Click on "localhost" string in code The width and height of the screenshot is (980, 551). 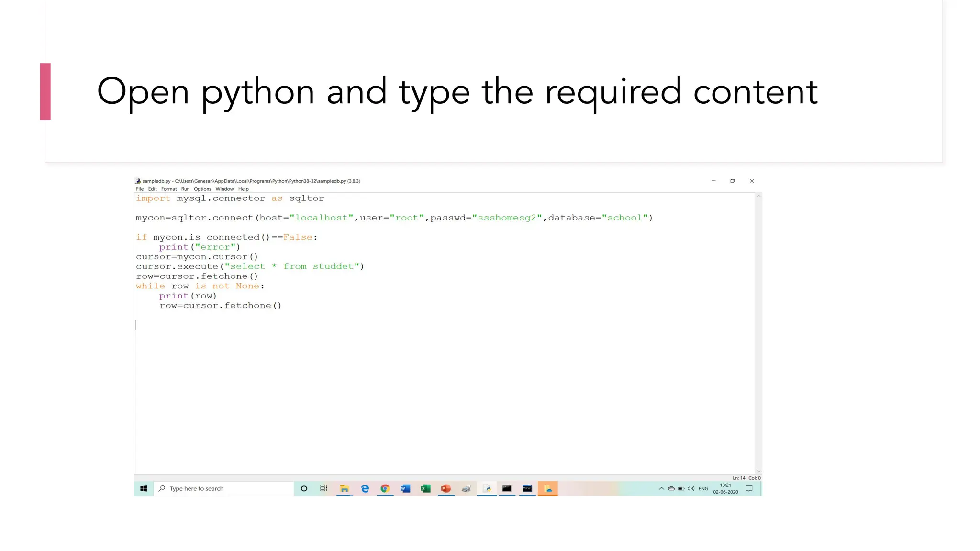coord(322,218)
